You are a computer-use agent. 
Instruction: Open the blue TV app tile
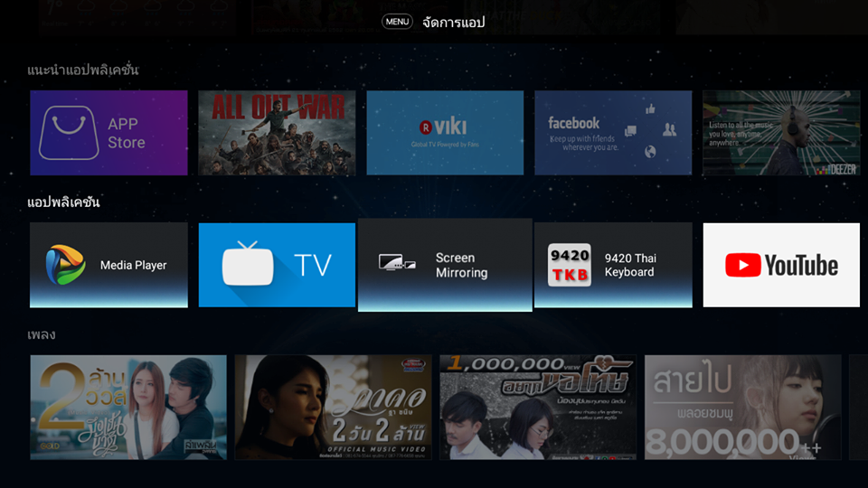277,265
